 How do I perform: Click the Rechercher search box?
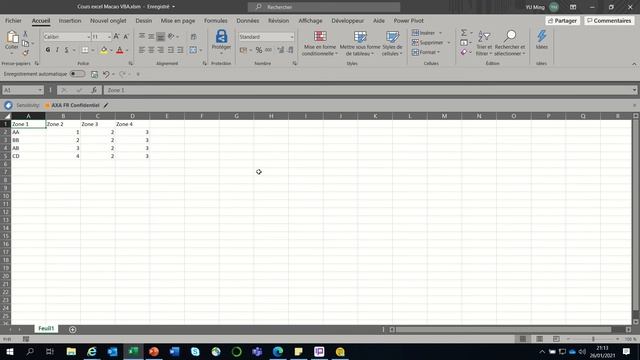(324, 7)
